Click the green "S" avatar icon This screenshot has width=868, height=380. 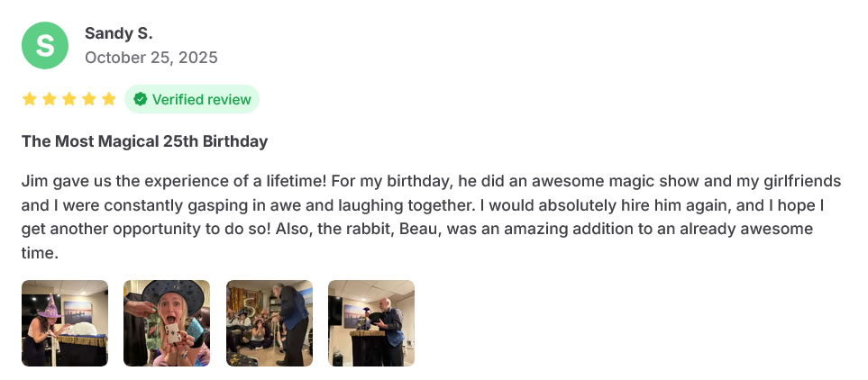[x=45, y=45]
